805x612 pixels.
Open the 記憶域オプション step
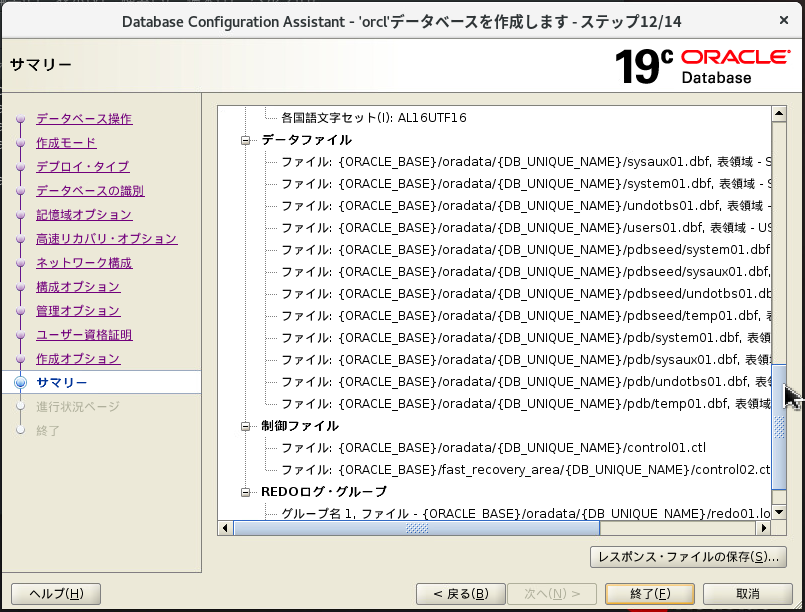point(84,215)
